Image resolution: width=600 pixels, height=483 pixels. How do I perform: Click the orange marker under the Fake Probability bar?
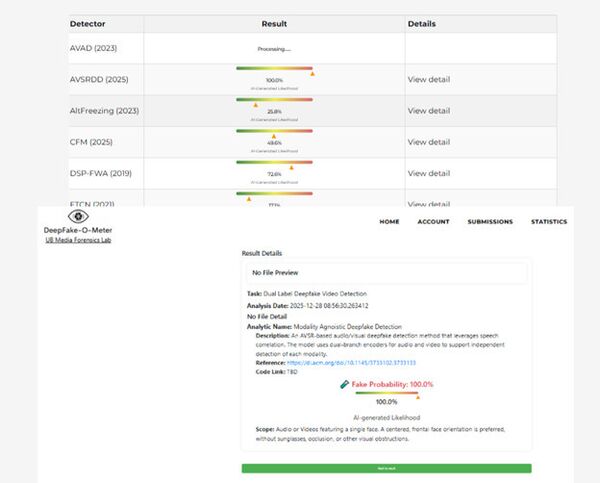pyautogui.click(x=417, y=396)
